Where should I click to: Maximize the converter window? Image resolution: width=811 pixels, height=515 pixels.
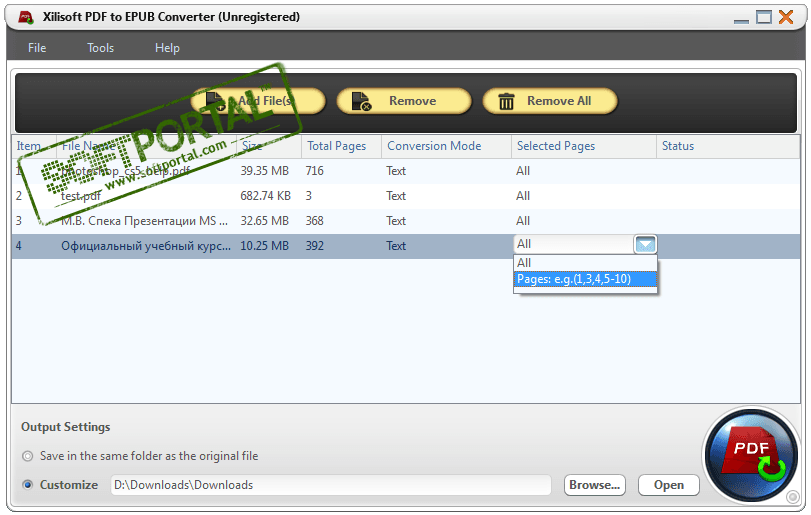click(764, 17)
